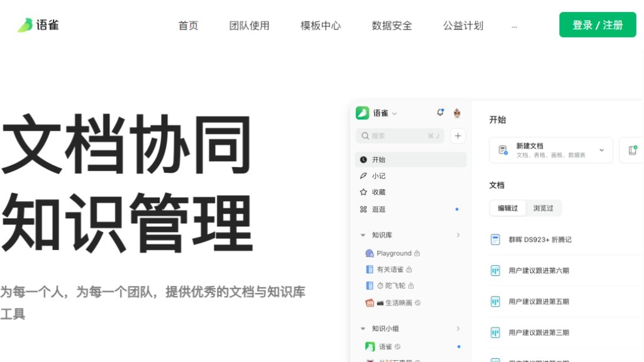The image size is (644, 362).
Task: Click the 登录/注册 button
Action: [x=597, y=25]
